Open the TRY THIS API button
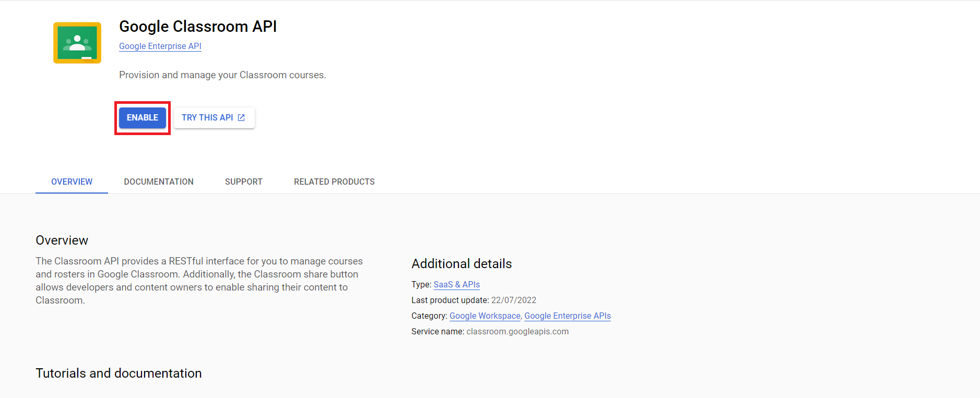 (x=214, y=118)
